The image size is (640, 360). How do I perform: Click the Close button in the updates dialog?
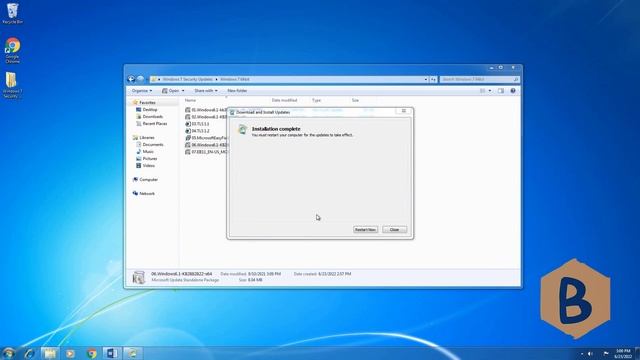394,230
